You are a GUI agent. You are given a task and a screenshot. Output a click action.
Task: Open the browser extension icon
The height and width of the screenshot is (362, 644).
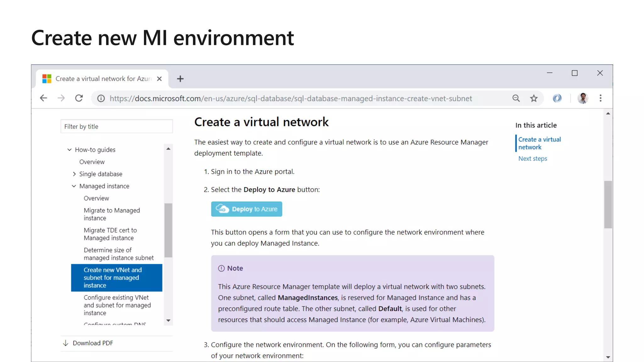(x=557, y=98)
